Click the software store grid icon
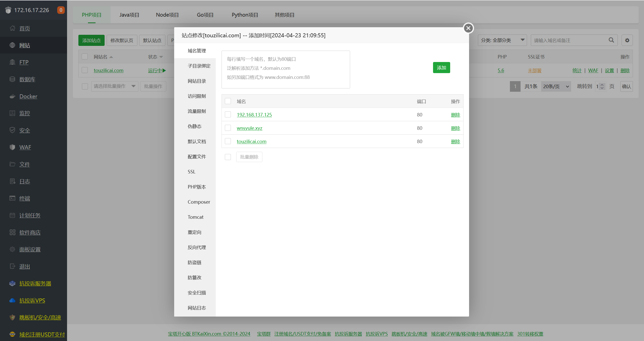This screenshot has width=644, height=341. (12, 232)
